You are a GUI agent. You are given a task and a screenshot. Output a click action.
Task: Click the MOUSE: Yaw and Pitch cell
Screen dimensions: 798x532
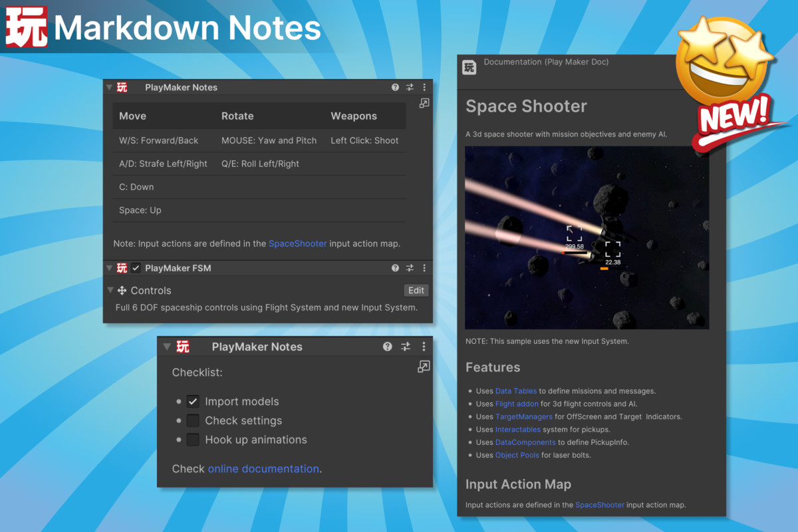[x=269, y=140]
